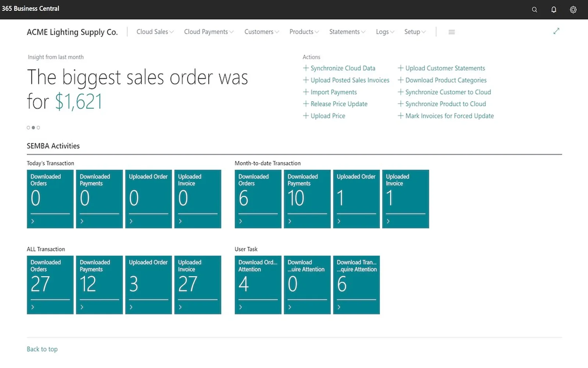The width and height of the screenshot is (588, 368).
Task: Click plus icon beside Import Payments
Action: coord(306,92)
